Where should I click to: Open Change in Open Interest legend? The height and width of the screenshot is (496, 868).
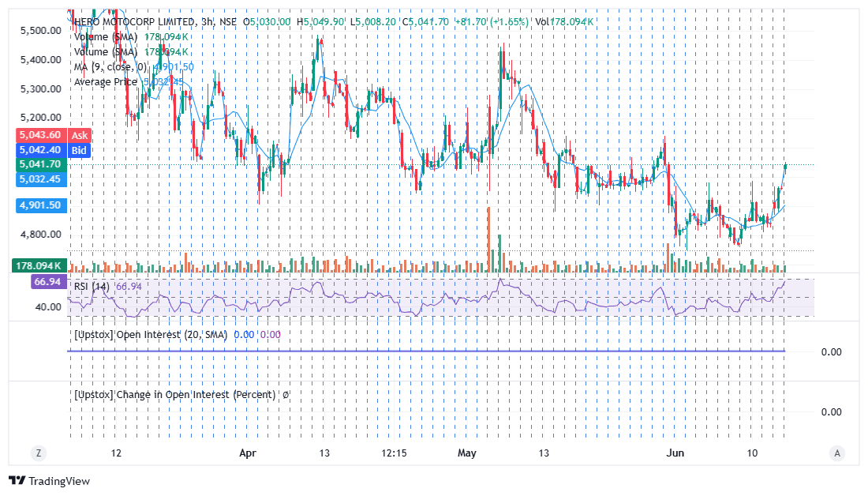click(175, 395)
